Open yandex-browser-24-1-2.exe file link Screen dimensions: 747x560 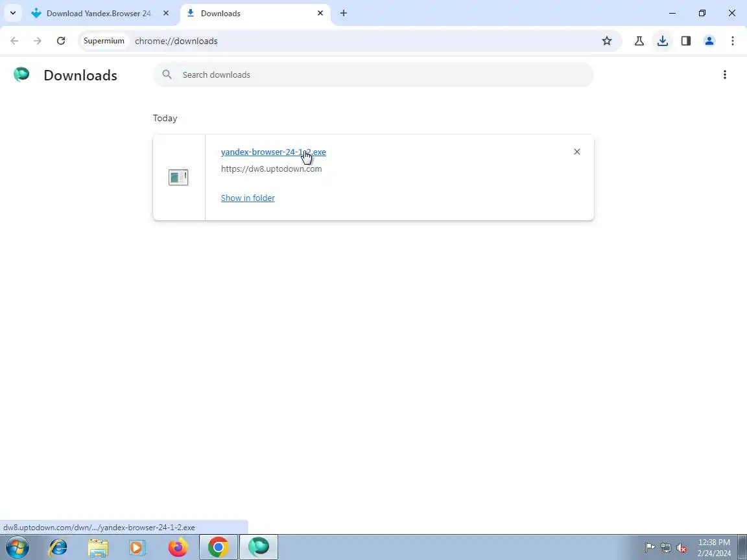point(274,152)
